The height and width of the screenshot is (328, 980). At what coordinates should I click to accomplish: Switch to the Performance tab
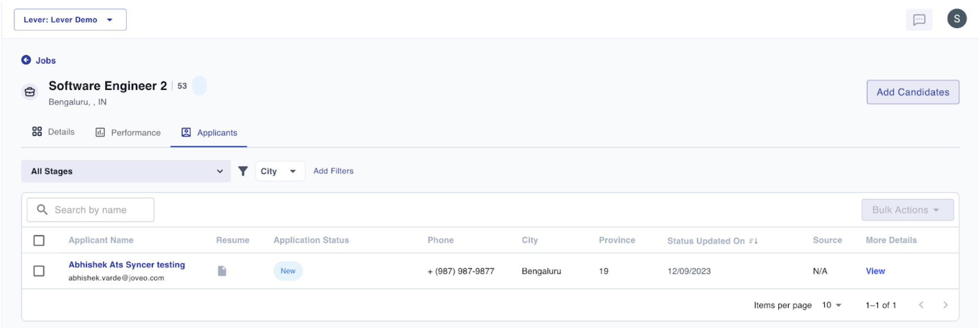coord(128,133)
